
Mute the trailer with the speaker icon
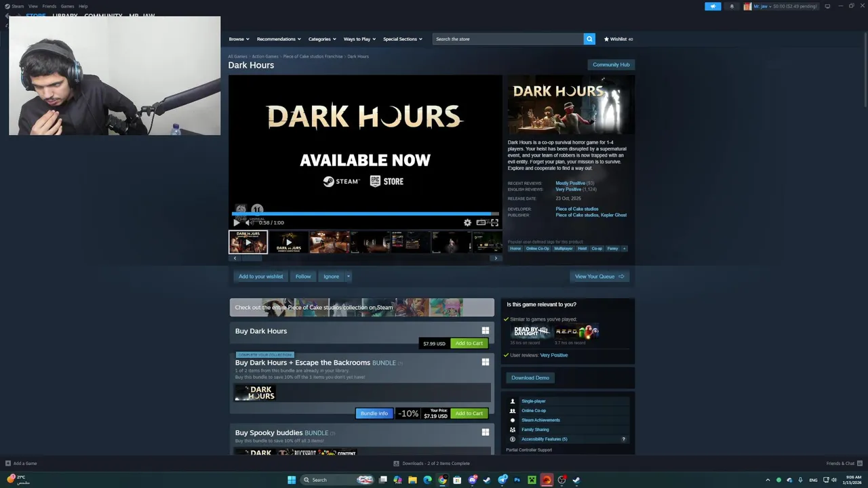pyautogui.click(x=249, y=222)
